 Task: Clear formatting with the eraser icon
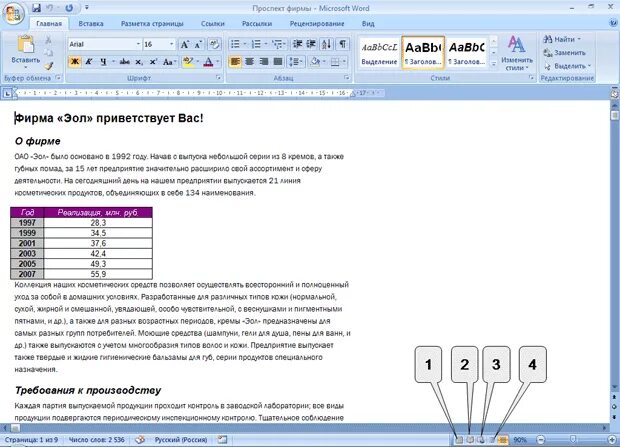214,44
